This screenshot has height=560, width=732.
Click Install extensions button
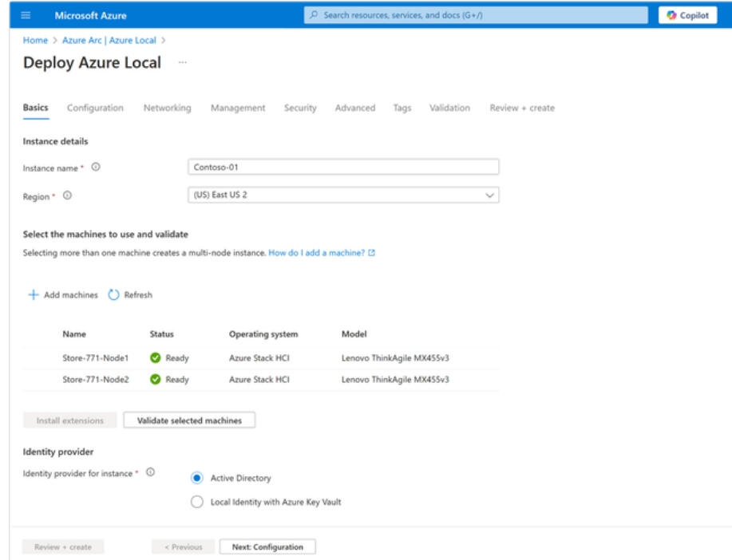tap(70, 420)
